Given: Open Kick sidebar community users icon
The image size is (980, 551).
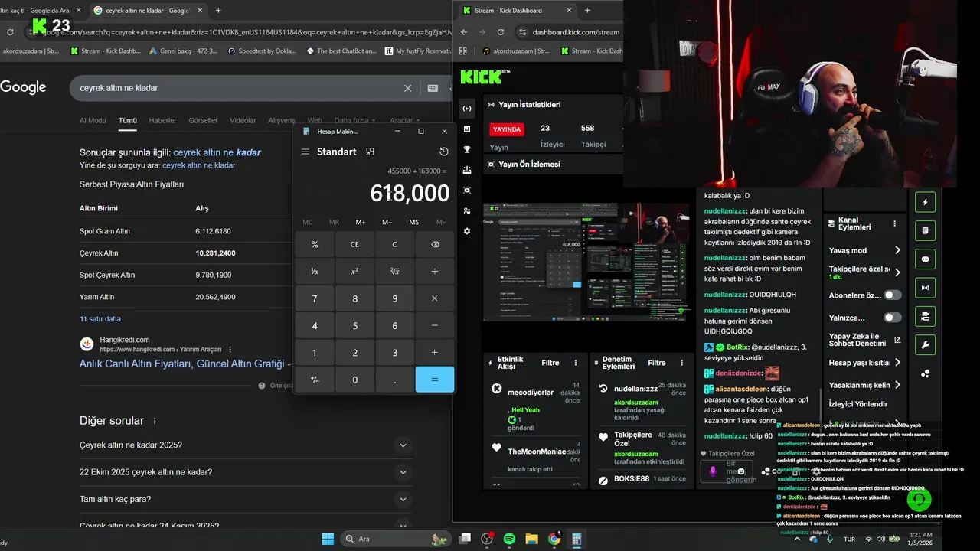Looking at the screenshot, I should 467,210.
